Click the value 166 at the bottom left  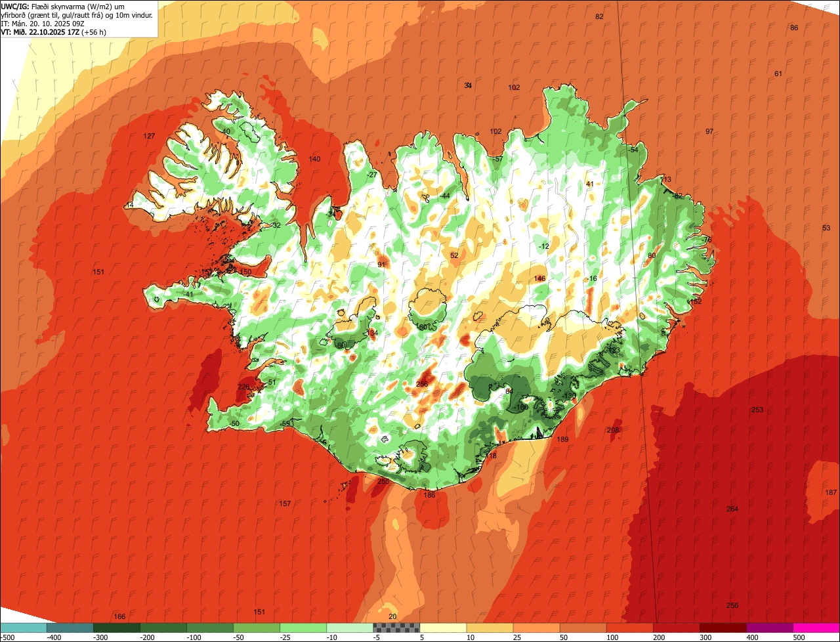pos(119,616)
